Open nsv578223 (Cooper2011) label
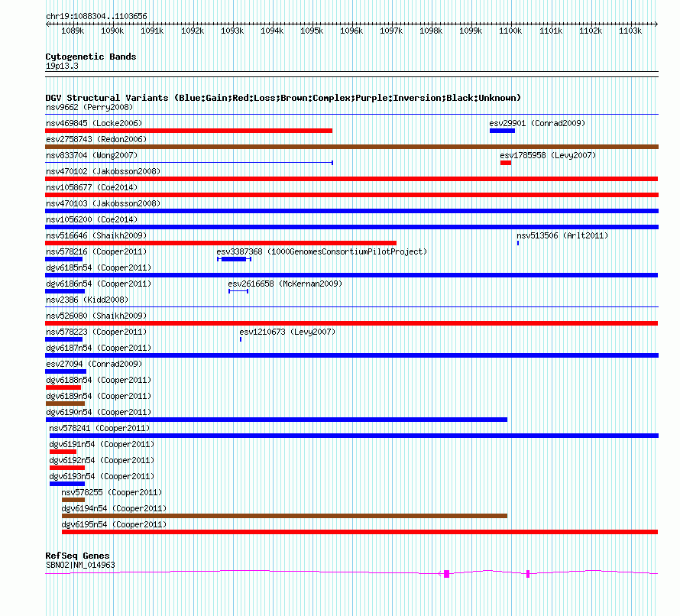Image resolution: width=680 pixels, height=616 pixels. click(x=96, y=332)
